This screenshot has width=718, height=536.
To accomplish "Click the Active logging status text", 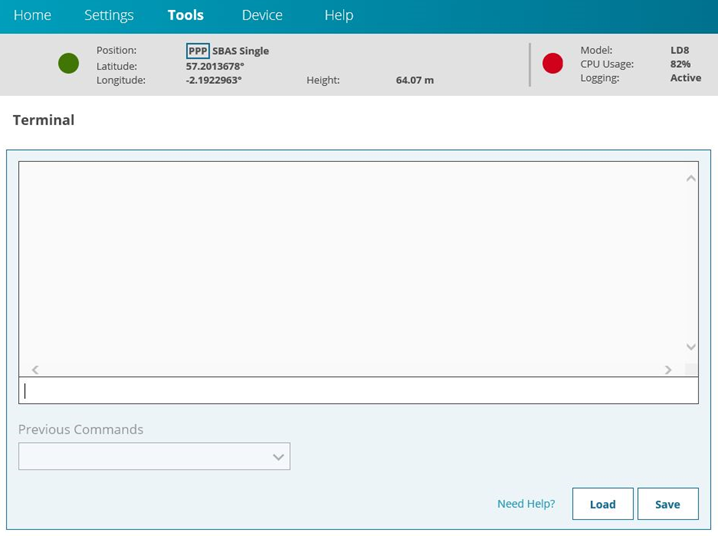I will (x=685, y=78).
